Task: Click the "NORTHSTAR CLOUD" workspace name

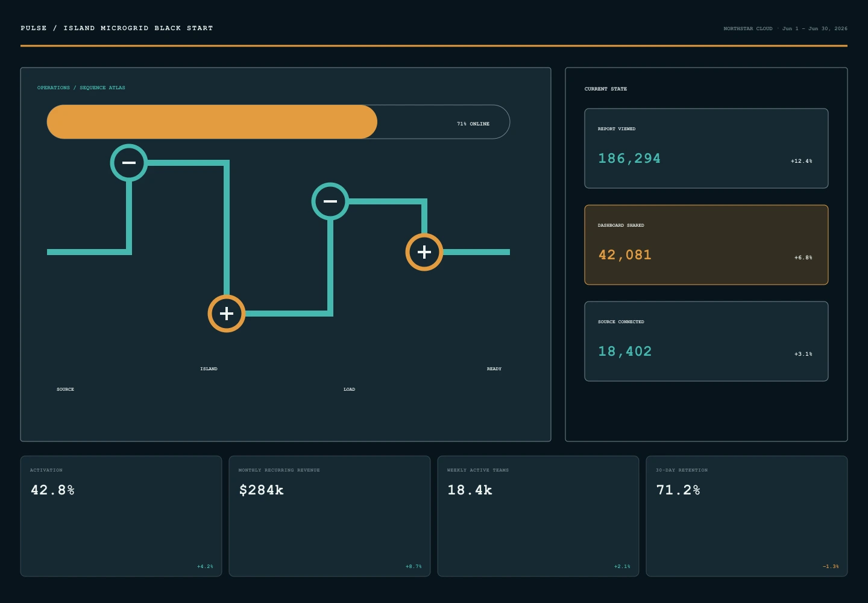Action: click(x=748, y=28)
